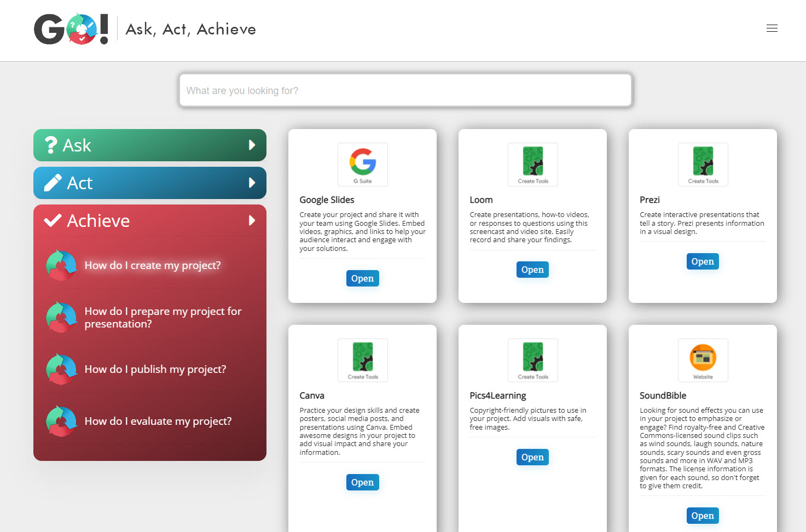Click the Loom card title
This screenshot has height=532, width=806.
(481, 200)
